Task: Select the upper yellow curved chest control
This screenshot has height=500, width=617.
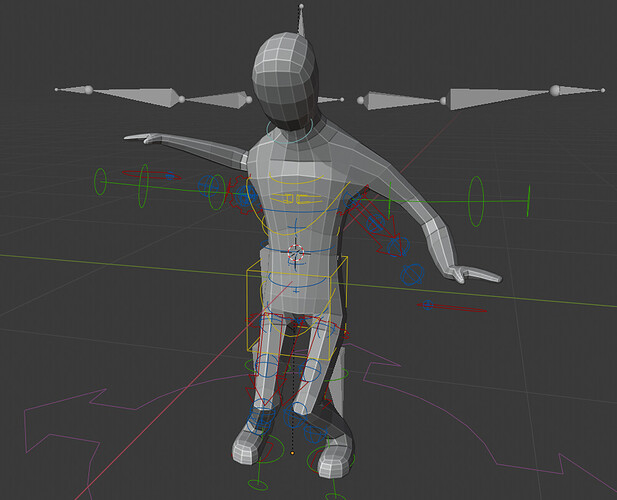Action: (x=296, y=179)
